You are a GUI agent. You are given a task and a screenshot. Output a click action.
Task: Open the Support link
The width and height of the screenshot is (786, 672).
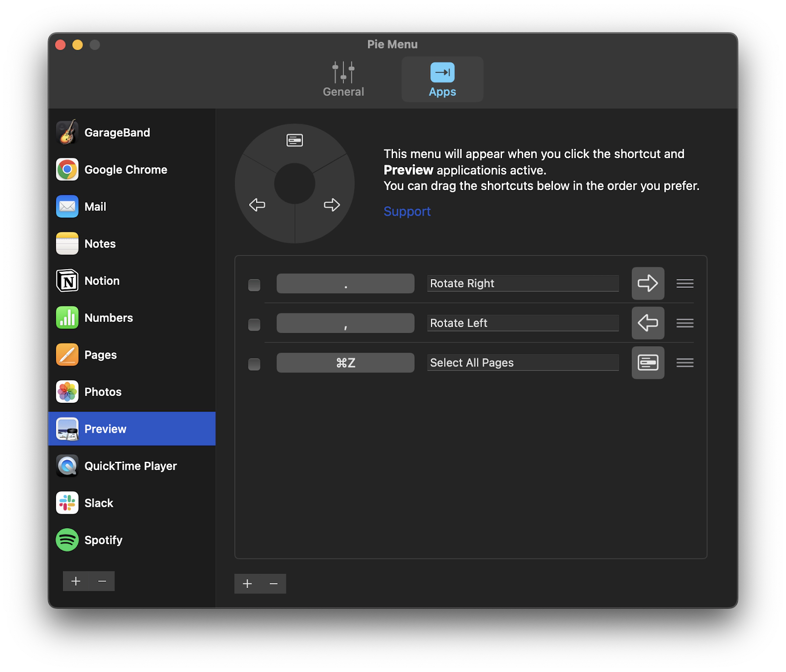pyautogui.click(x=407, y=211)
